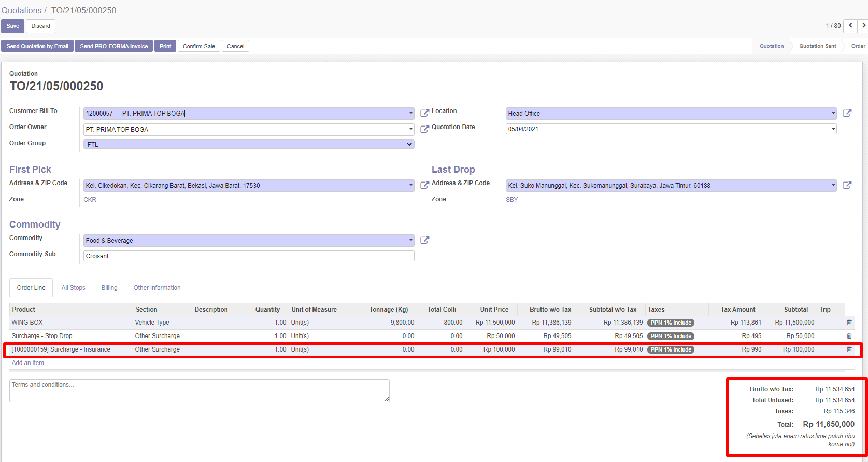Open external link for Order Owner
868x462 pixels.
tap(424, 129)
